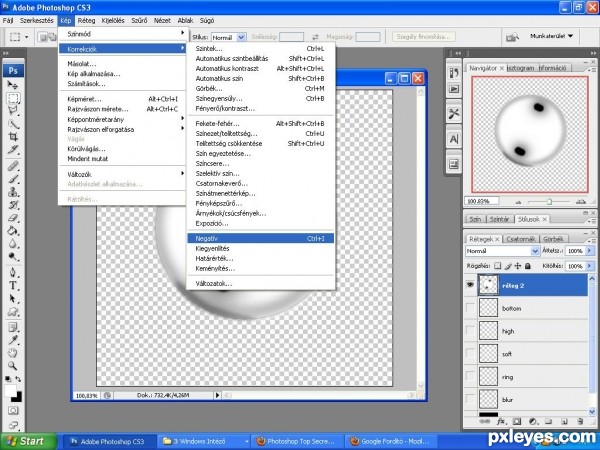Click the swap foreground/background colors arrow
Image resolution: width=600 pixels, height=450 pixels.
click(18, 379)
